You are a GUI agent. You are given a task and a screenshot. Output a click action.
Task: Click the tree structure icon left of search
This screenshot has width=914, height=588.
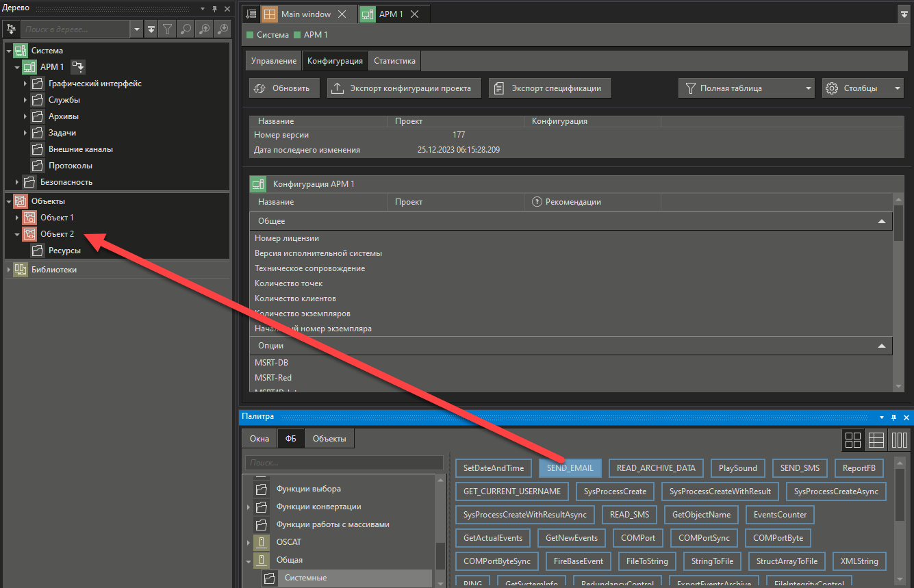pyautogui.click(x=11, y=29)
